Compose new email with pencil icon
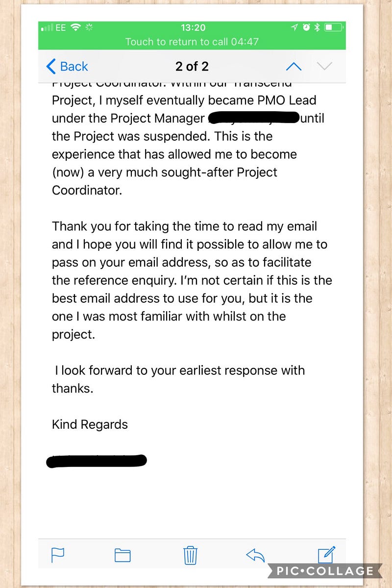Image resolution: width=392 pixels, height=588 pixels. [x=326, y=554]
